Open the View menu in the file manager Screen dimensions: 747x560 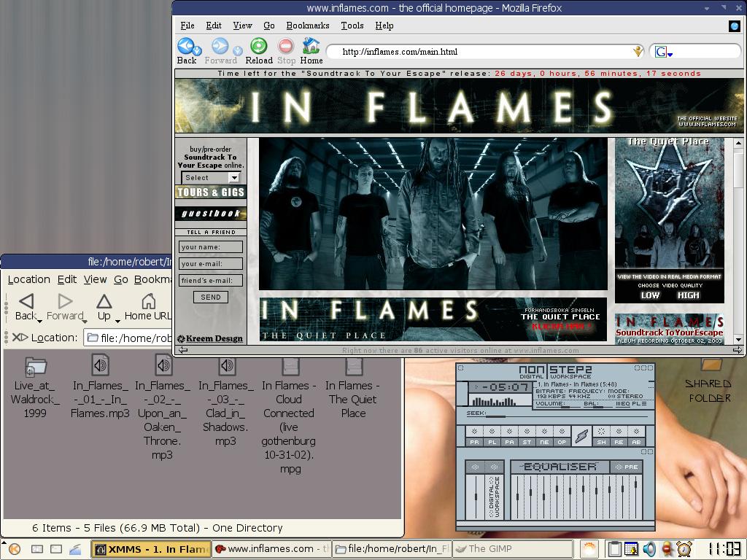click(x=95, y=279)
